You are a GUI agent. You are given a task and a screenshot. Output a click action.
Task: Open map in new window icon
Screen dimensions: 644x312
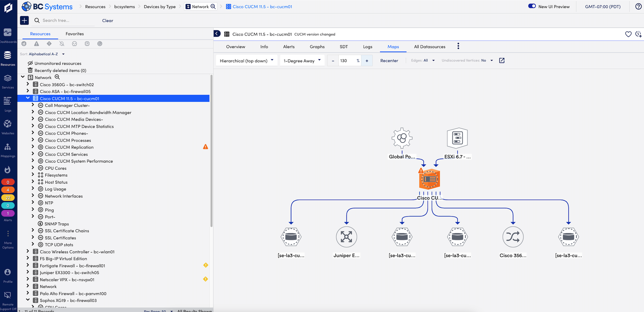coord(502,60)
